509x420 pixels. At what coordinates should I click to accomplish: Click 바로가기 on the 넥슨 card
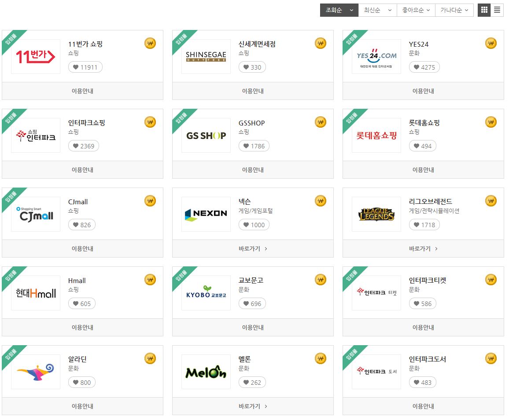coord(253,248)
